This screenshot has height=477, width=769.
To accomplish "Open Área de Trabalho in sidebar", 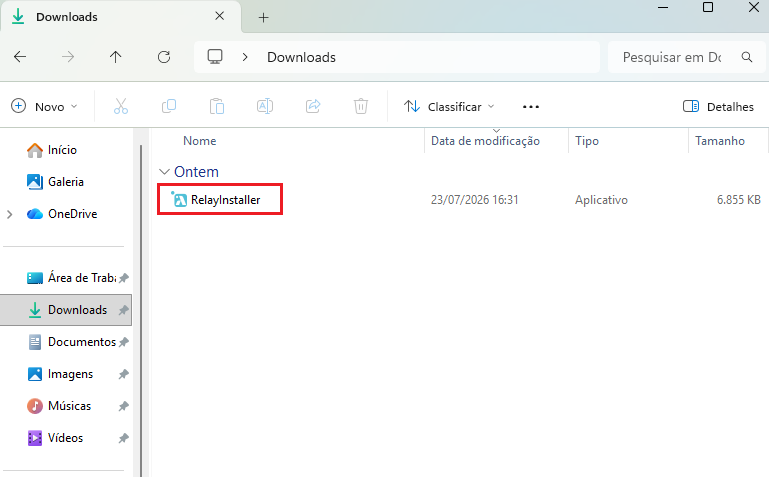I will click(x=82, y=278).
